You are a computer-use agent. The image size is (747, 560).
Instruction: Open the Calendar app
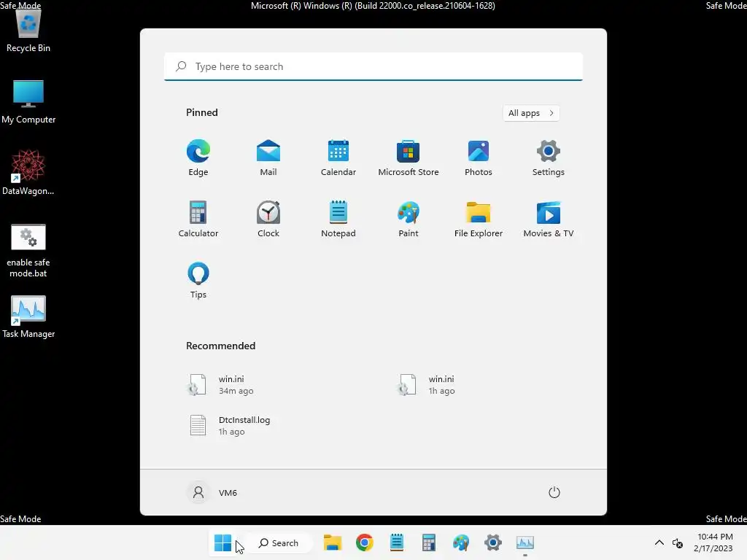(x=338, y=157)
